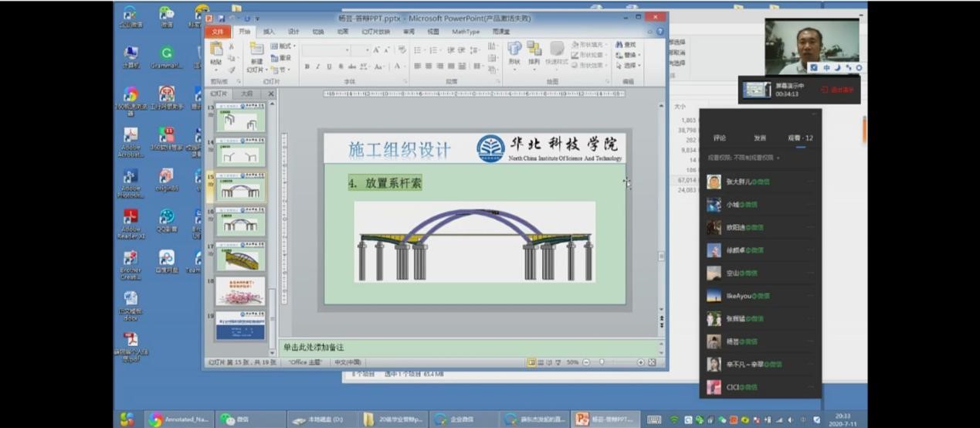Select slide 13 thumbnail
The width and height of the screenshot is (980, 428).
pyautogui.click(x=240, y=119)
